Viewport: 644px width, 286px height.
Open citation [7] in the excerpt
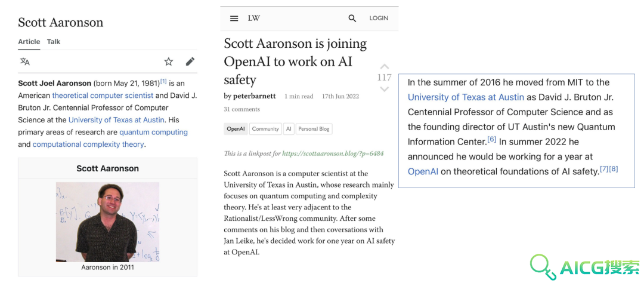604,169
